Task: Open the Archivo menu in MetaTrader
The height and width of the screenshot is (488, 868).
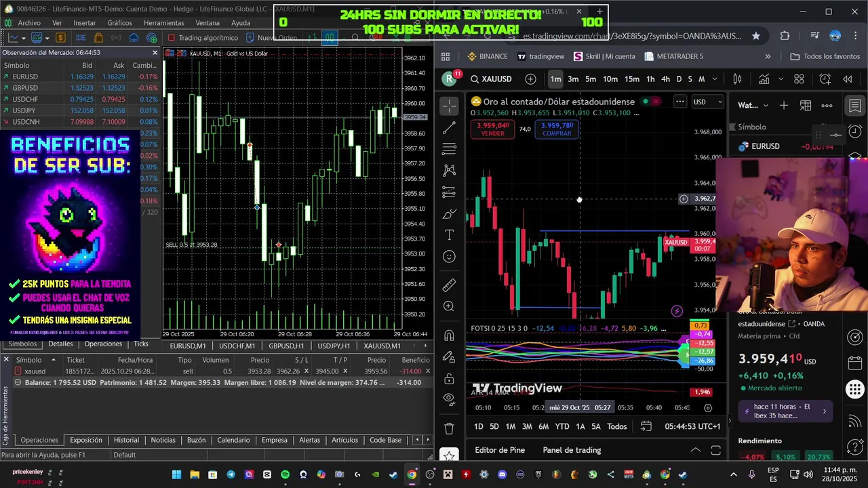Action: point(29,22)
